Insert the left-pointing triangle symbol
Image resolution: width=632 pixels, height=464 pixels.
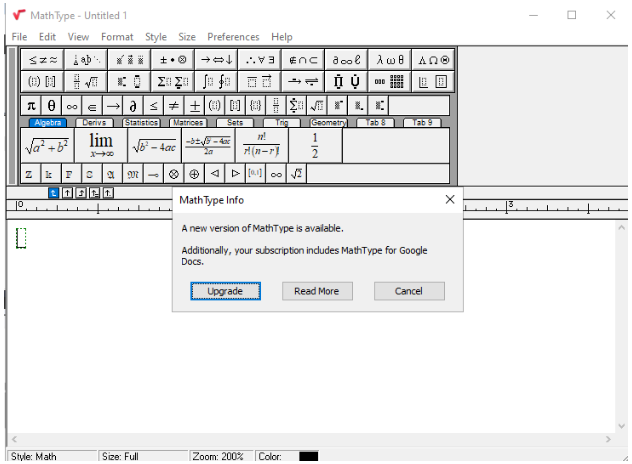tap(215, 174)
